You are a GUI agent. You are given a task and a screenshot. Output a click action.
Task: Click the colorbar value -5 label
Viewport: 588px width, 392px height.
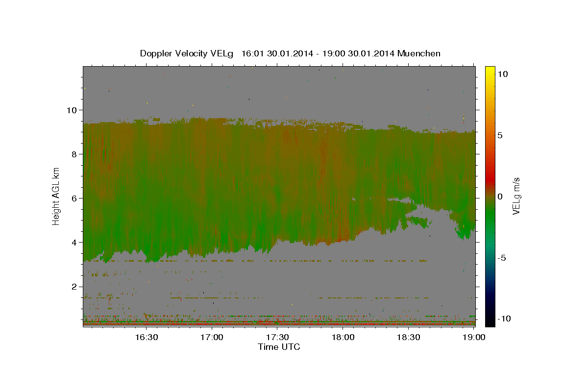(502, 258)
